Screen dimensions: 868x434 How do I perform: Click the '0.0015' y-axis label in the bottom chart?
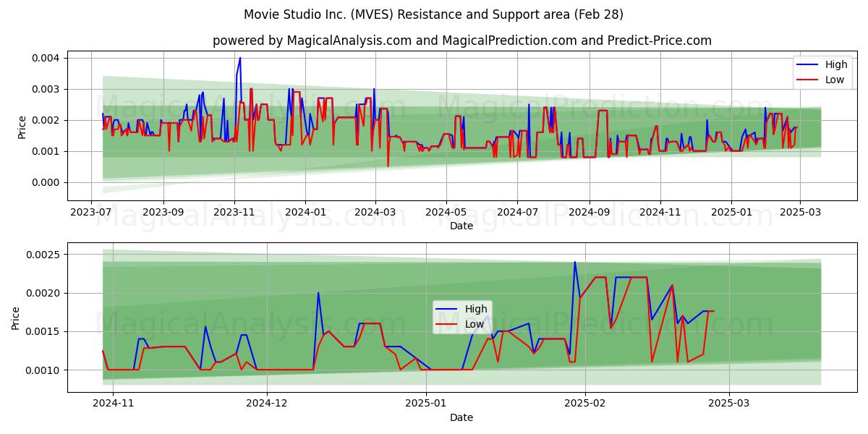44,331
